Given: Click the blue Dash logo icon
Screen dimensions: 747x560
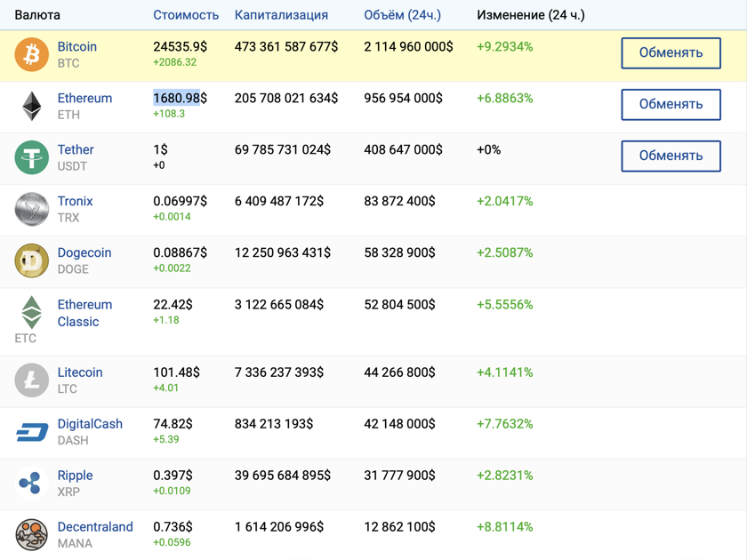Looking at the screenshot, I should coord(32,432).
